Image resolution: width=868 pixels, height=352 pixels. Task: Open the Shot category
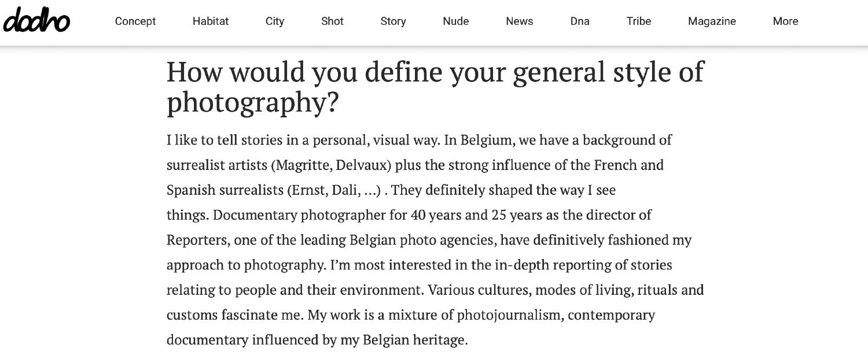pyautogui.click(x=332, y=21)
